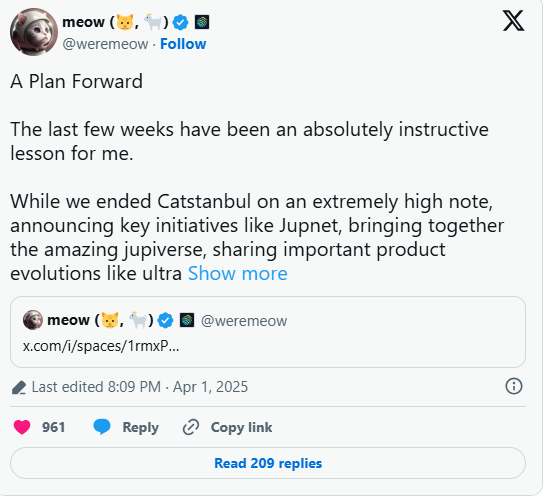544x500 pixels.
Task: Click the blue verified badge beside meow
Action: coord(180,23)
